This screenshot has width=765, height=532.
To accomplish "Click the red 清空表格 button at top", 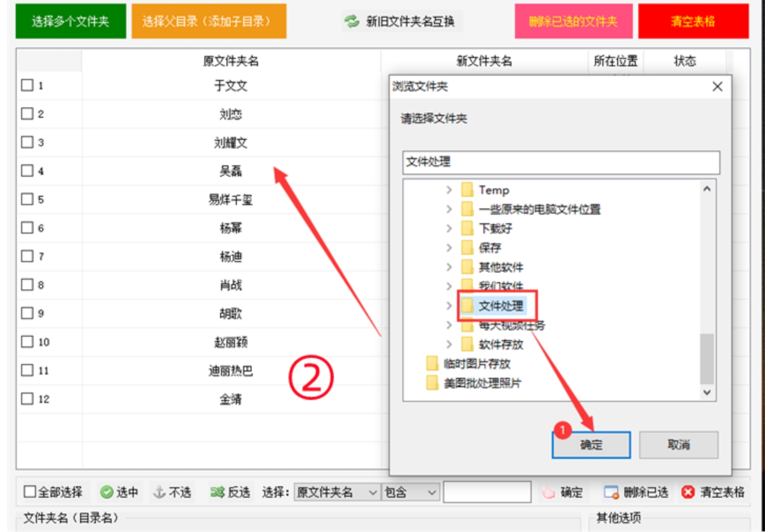I will click(x=693, y=21).
